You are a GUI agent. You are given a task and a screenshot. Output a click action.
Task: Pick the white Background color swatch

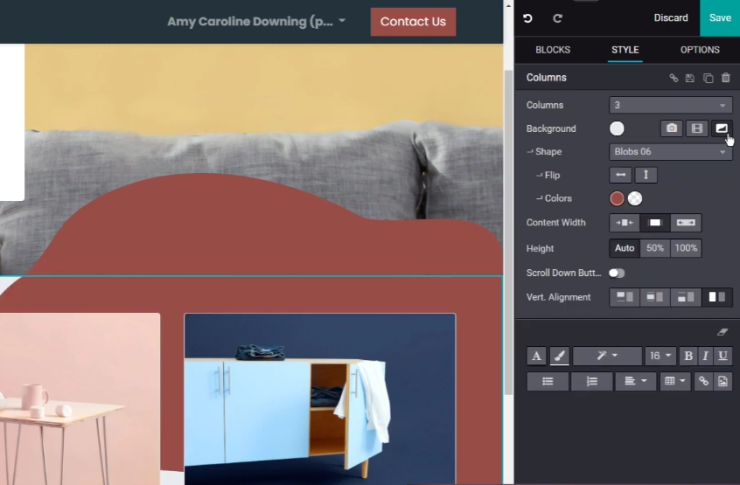[x=617, y=128]
